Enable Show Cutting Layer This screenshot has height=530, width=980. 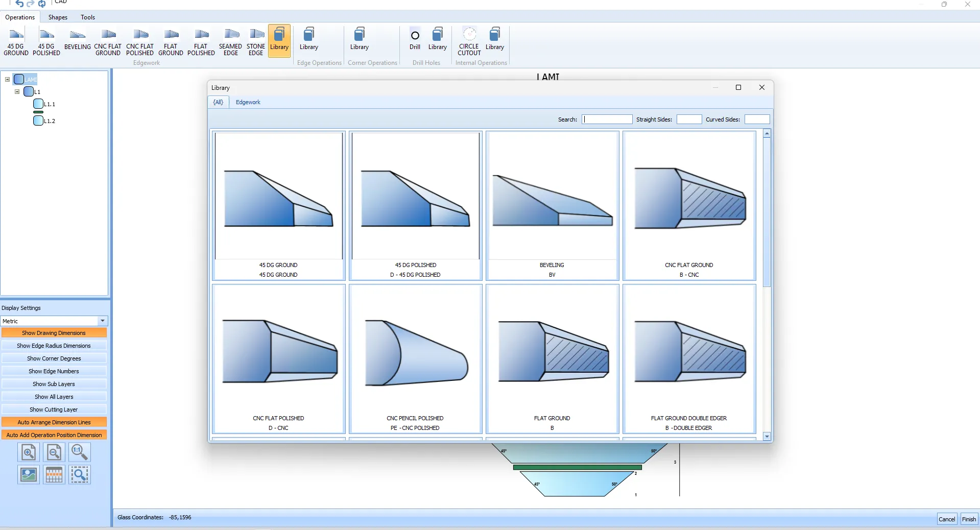point(54,409)
